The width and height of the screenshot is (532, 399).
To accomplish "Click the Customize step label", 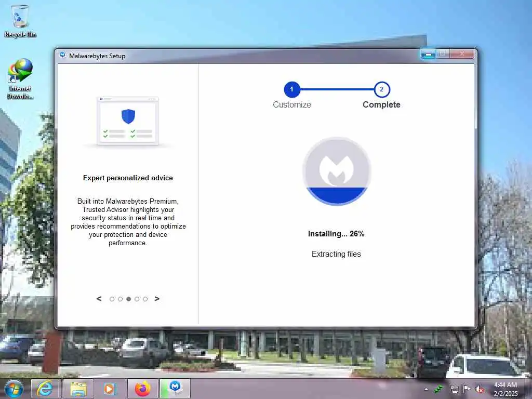I will click(292, 104).
